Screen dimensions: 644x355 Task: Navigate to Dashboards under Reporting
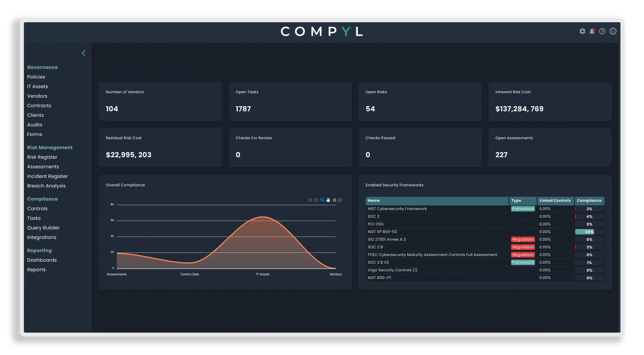(x=42, y=260)
